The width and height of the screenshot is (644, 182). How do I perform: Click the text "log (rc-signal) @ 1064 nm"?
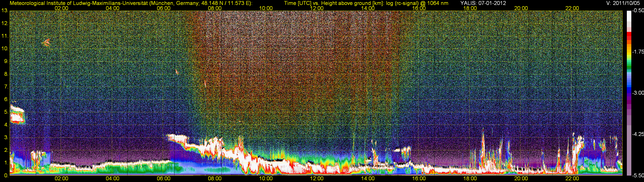[x=417, y=3]
